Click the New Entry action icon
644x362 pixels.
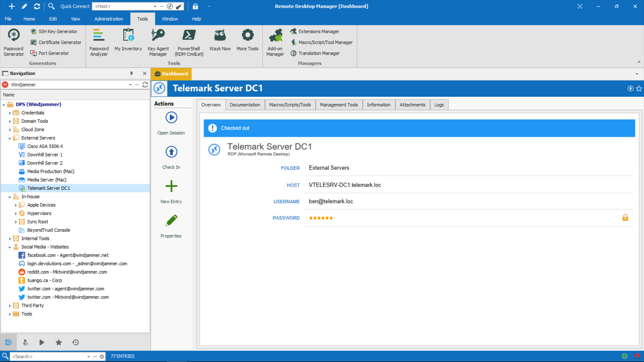tap(171, 186)
